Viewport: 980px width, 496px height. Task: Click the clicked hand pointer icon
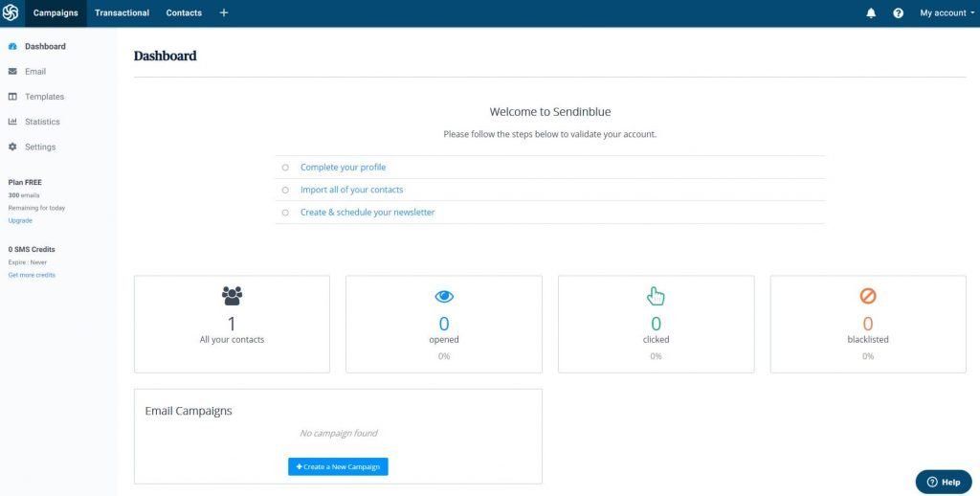[656, 296]
